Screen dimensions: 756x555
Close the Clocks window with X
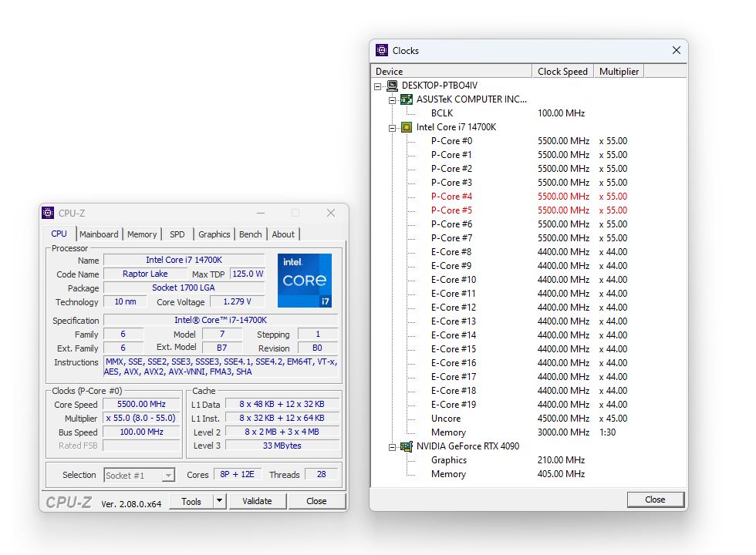677,50
